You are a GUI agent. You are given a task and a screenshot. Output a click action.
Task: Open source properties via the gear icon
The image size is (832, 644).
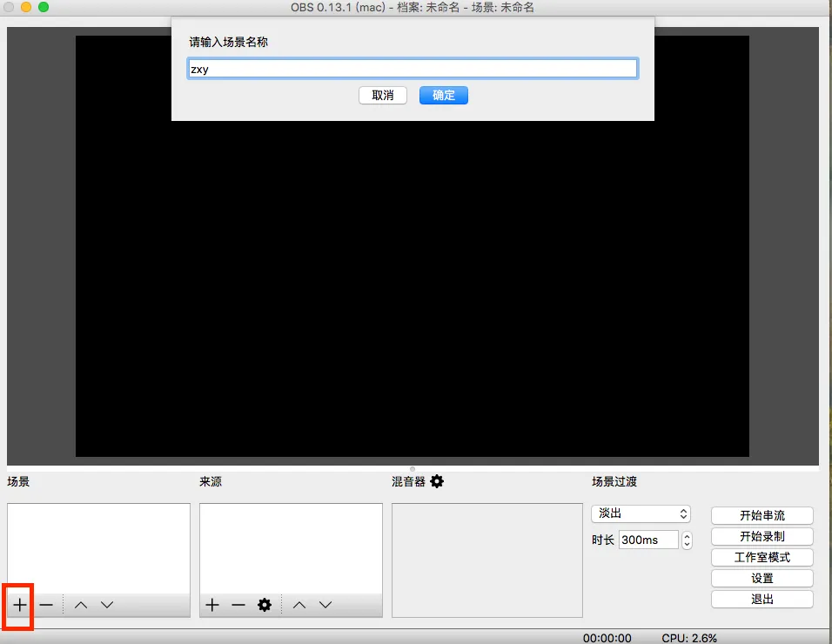[265, 605]
